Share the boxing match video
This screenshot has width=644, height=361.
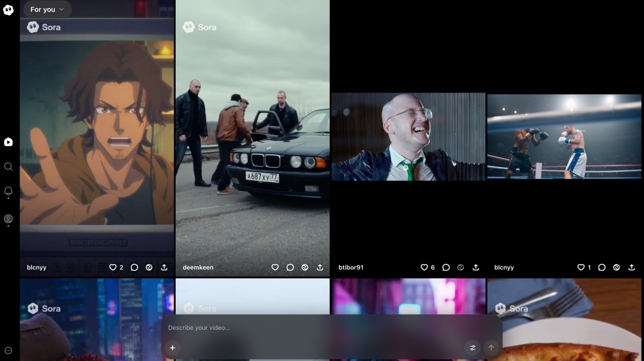pos(631,267)
